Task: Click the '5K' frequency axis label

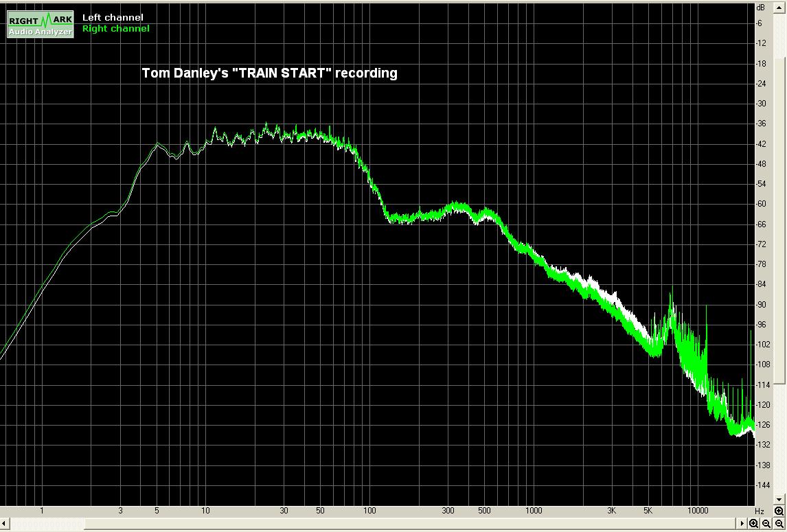Action: pos(648,511)
